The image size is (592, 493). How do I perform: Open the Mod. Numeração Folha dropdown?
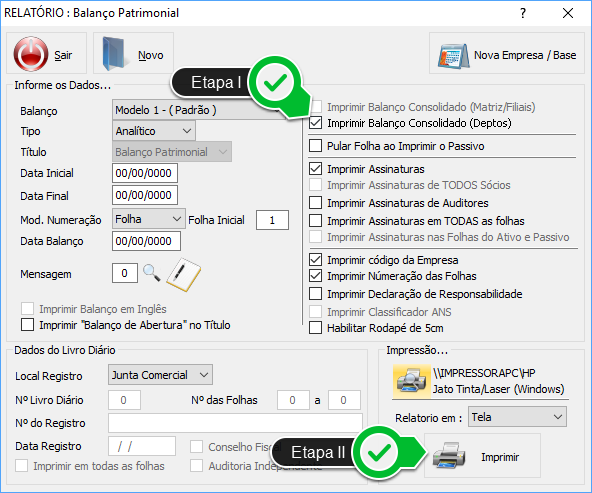click(149, 219)
